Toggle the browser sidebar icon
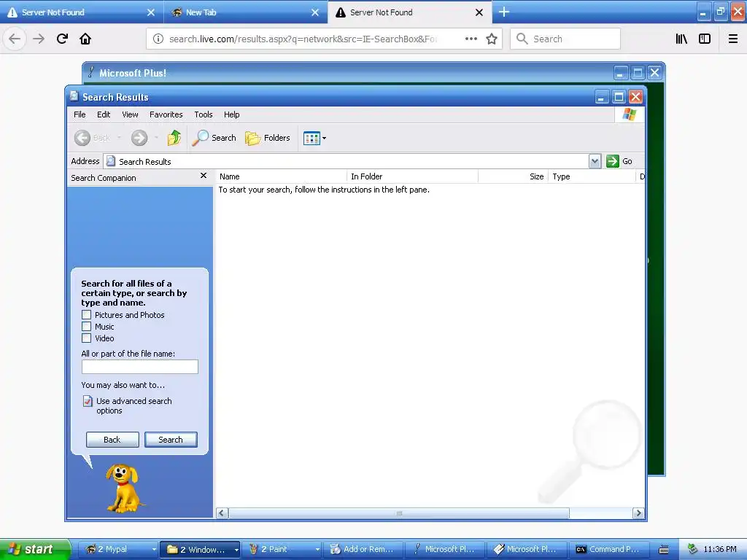 [x=705, y=39]
